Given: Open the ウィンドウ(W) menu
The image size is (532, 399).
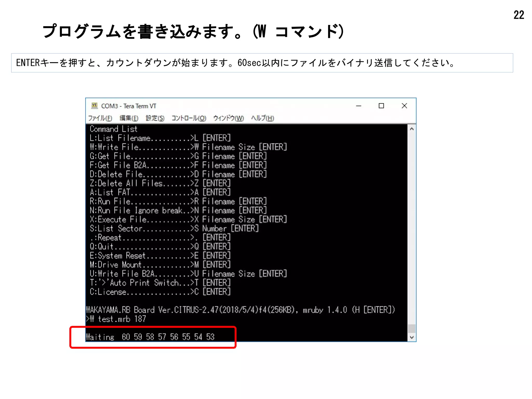Looking at the screenshot, I should pyautogui.click(x=229, y=118).
